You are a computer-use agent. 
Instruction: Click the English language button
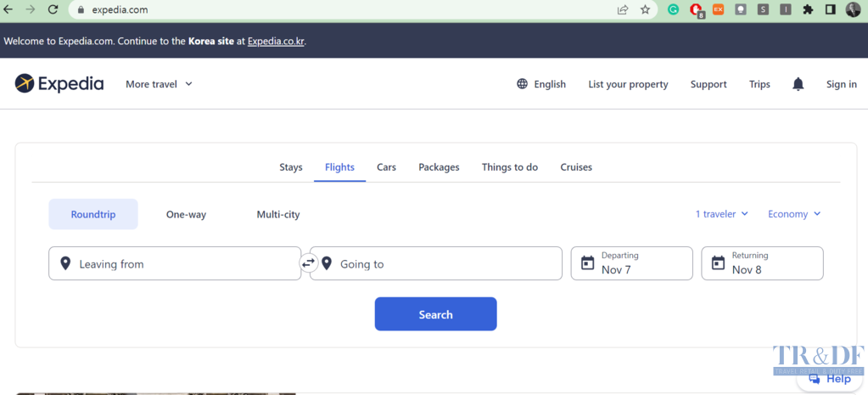click(x=541, y=84)
